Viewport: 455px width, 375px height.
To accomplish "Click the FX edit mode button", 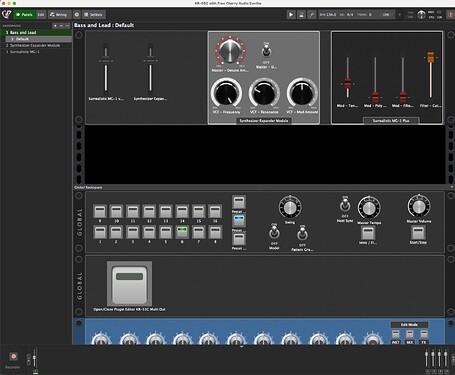I will [424, 334].
